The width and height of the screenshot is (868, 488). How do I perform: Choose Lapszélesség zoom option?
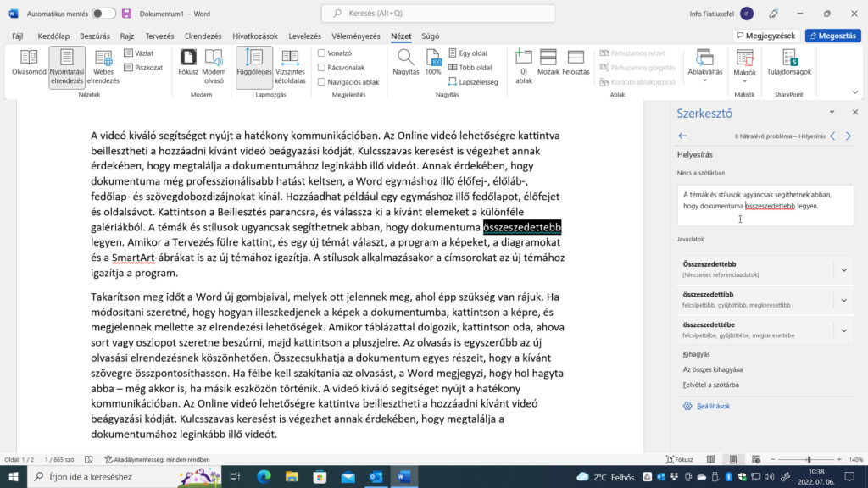click(x=473, y=82)
